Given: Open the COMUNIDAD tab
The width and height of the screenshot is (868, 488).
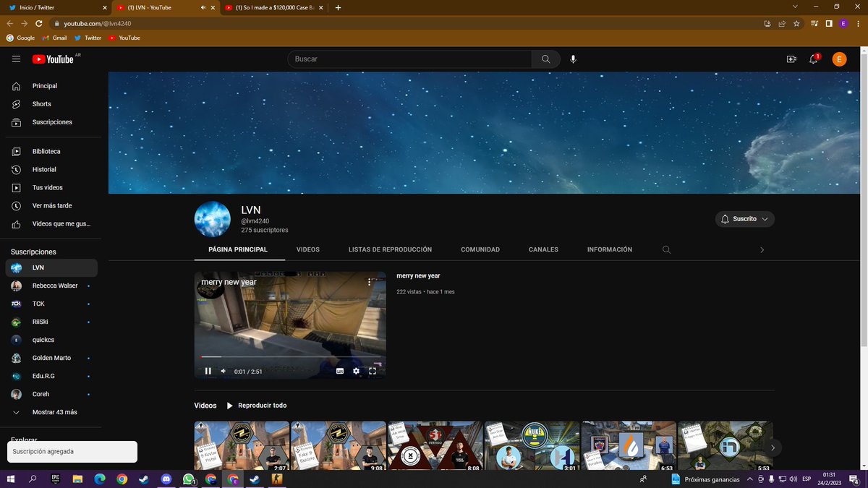Looking at the screenshot, I should click(480, 249).
